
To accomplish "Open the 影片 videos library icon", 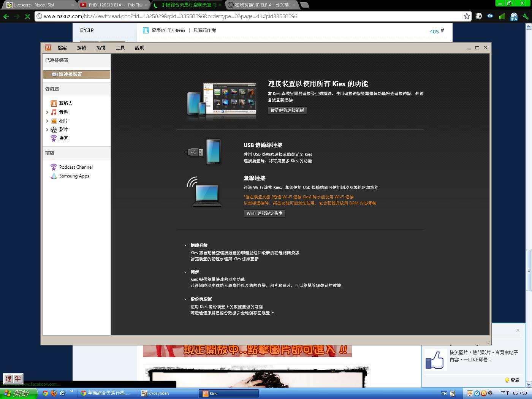I will pos(54,130).
